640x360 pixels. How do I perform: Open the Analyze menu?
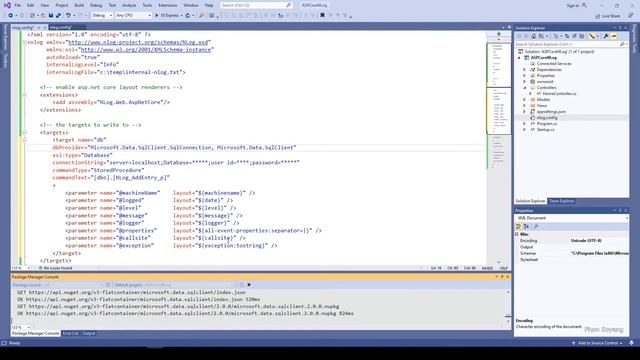[129, 5]
